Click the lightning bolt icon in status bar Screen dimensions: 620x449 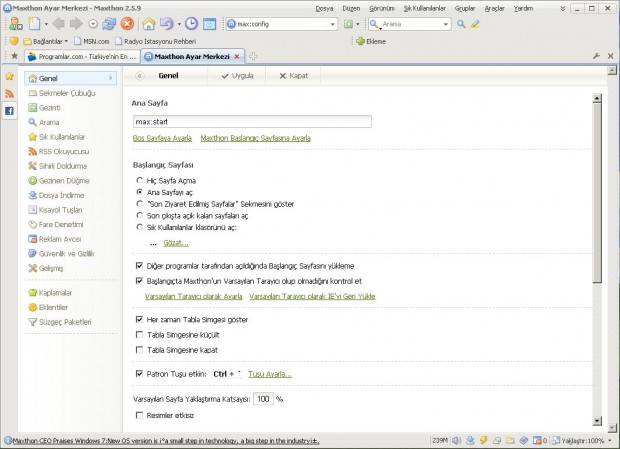483,440
